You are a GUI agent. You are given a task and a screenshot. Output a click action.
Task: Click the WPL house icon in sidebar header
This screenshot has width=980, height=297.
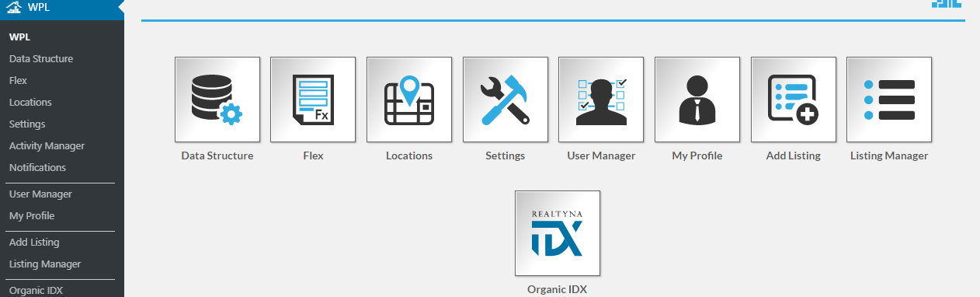[13, 7]
